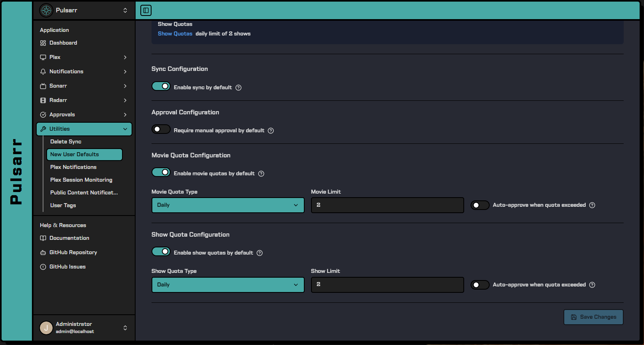This screenshot has height=345, width=644.
Task: Click the Help & Resources section label
Action: click(x=63, y=225)
